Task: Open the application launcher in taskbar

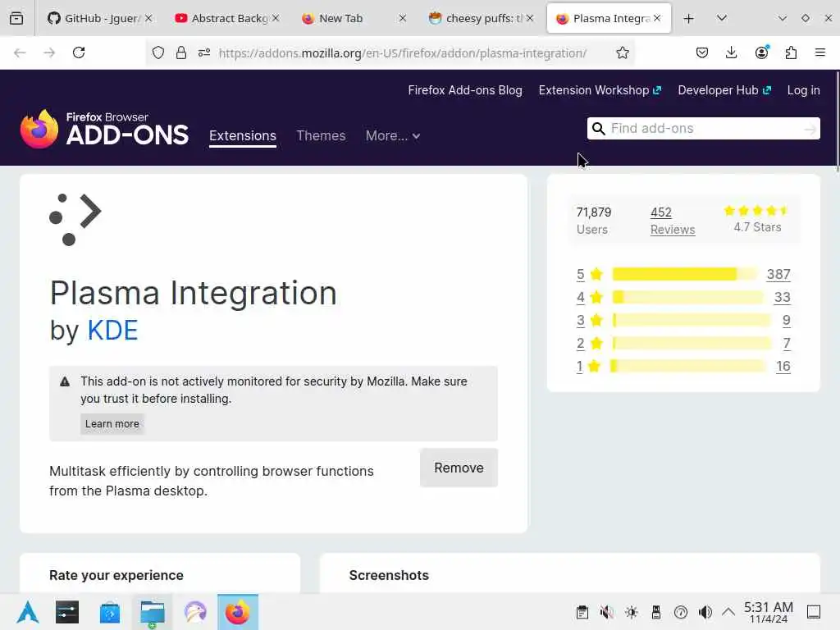Action: pos(27,612)
